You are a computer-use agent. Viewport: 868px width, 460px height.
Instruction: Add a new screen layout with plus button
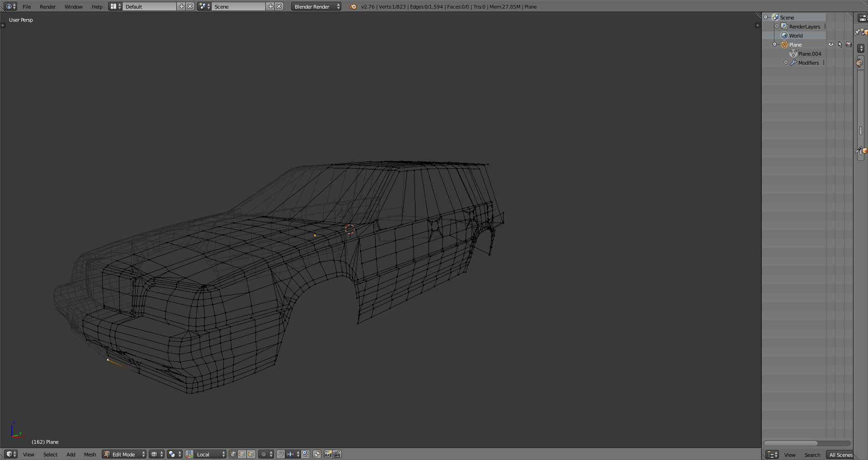tap(182, 6)
